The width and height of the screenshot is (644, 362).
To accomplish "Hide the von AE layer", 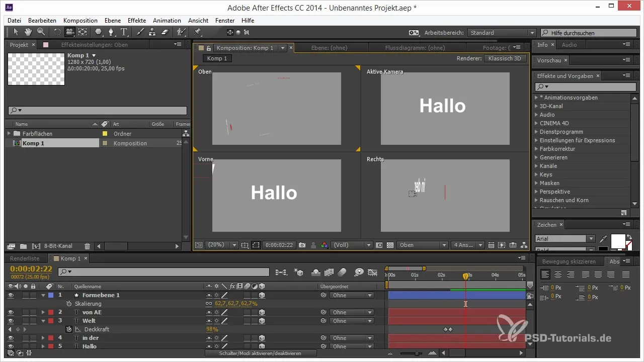I will [11, 312].
